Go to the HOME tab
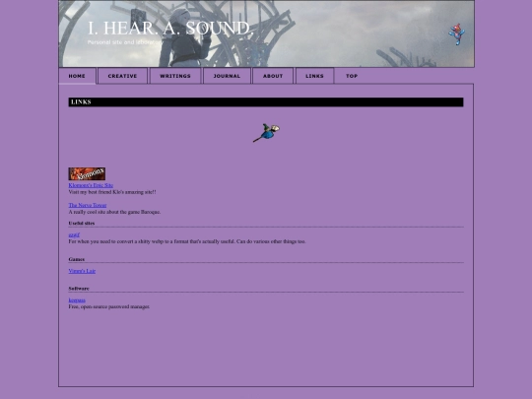532x399 pixels. pos(77,76)
